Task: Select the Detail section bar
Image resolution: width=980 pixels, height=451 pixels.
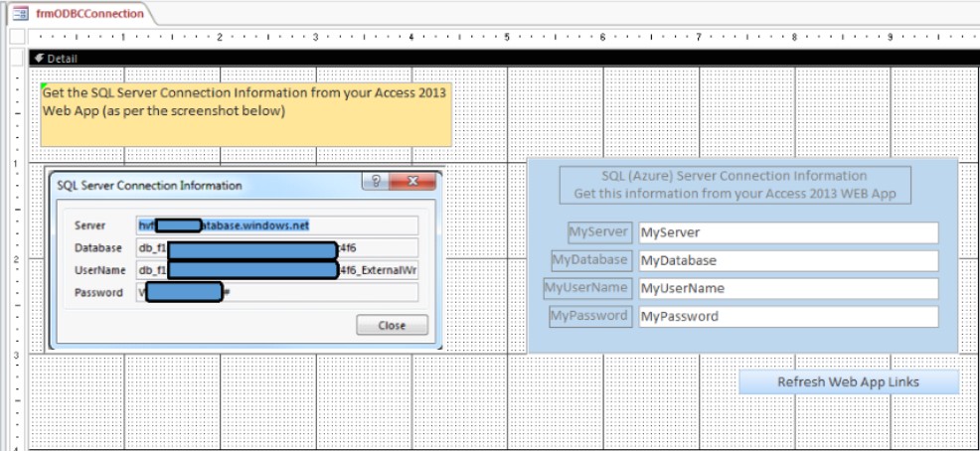Action: (504, 58)
